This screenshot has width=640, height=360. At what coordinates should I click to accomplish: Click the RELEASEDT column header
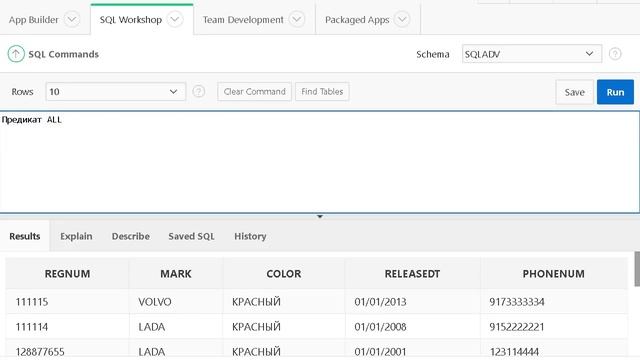tap(412, 273)
